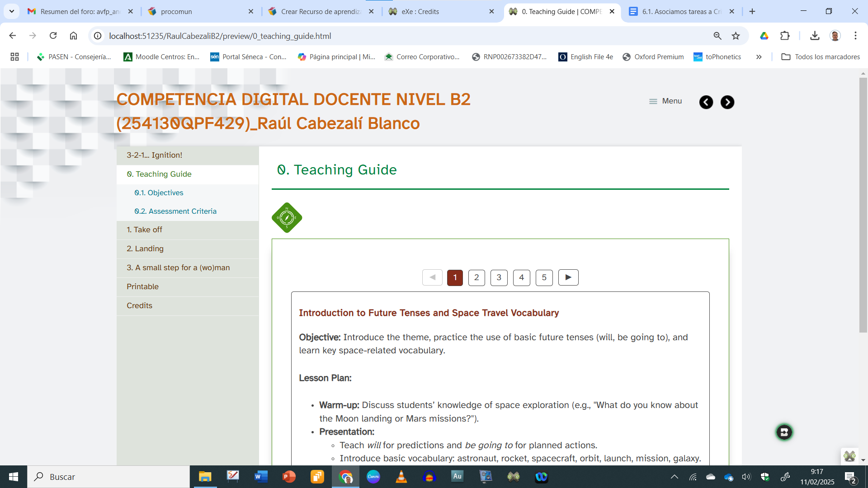This screenshot has height=488, width=868.
Task: Open Google Drive extension icon
Action: pyautogui.click(x=764, y=36)
